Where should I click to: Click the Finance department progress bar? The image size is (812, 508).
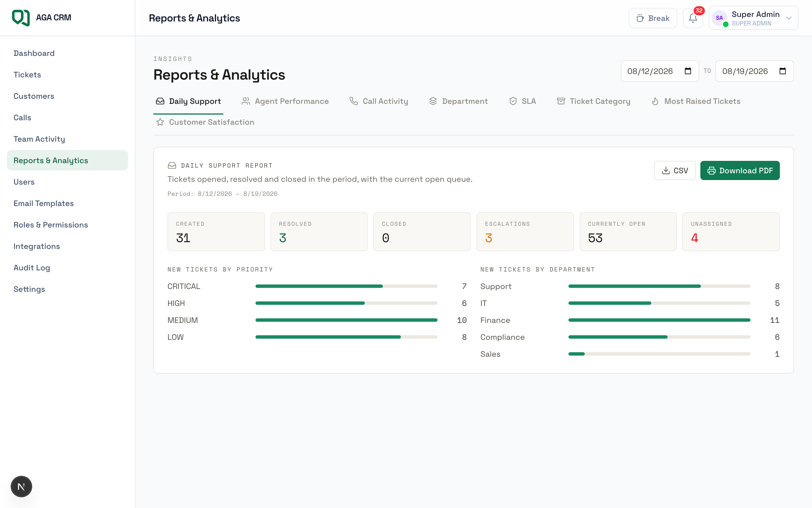point(659,320)
